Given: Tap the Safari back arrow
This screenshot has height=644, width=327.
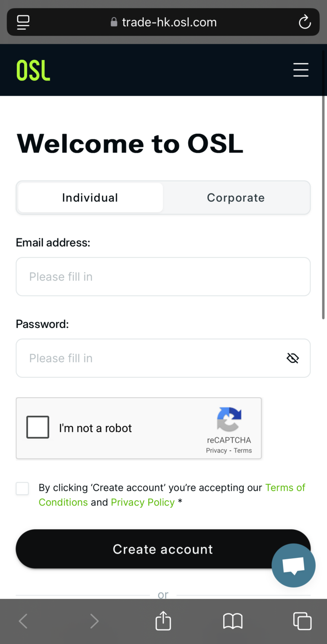Looking at the screenshot, I should tap(23, 621).
